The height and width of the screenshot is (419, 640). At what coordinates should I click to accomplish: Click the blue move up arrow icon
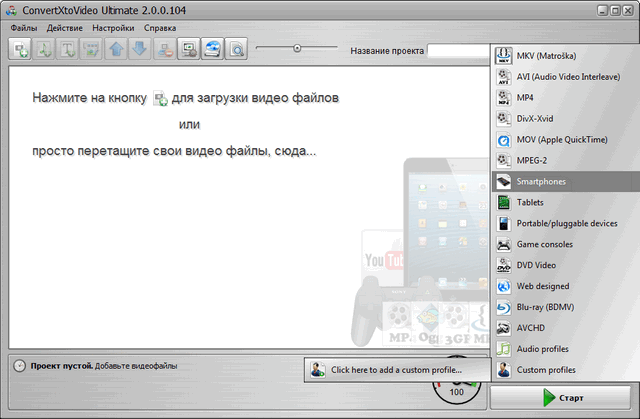click(x=115, y=49)
